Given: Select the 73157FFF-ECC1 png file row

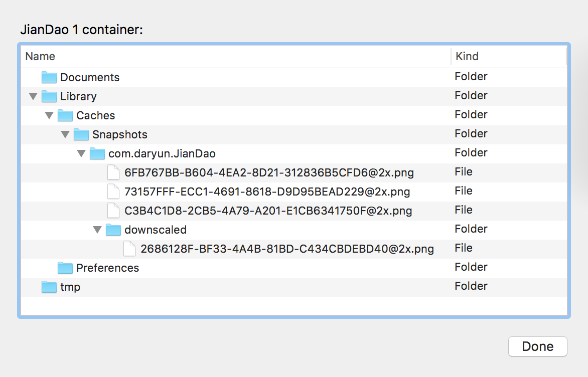Looking at the screenshot, I should [267, 192].
